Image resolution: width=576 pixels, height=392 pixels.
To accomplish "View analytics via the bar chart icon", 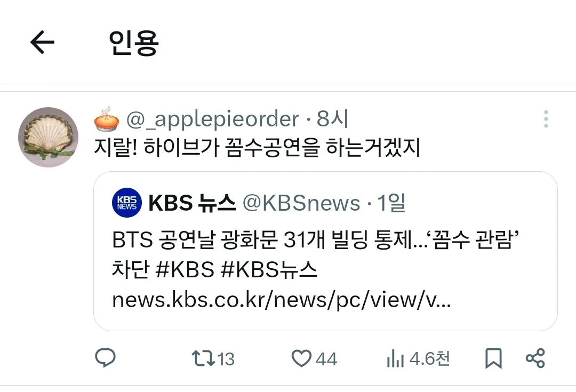I will tap(395, 358).
